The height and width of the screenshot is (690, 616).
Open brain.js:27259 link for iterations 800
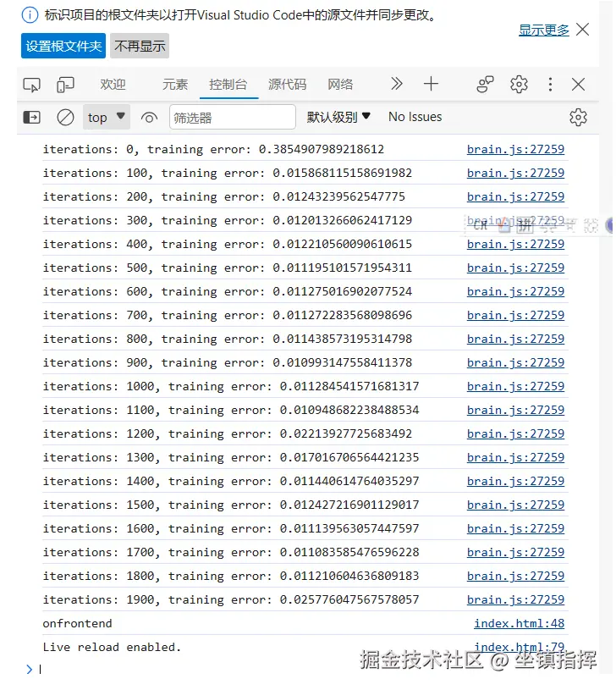tap(515, 339)
